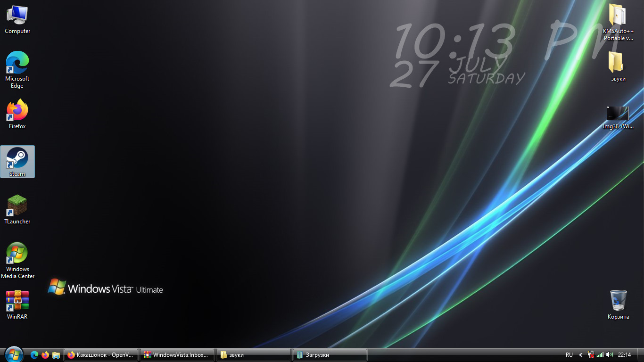Show hidden system tray icons
The width and height of the screenshot is (644, 362).
point(581,355)
